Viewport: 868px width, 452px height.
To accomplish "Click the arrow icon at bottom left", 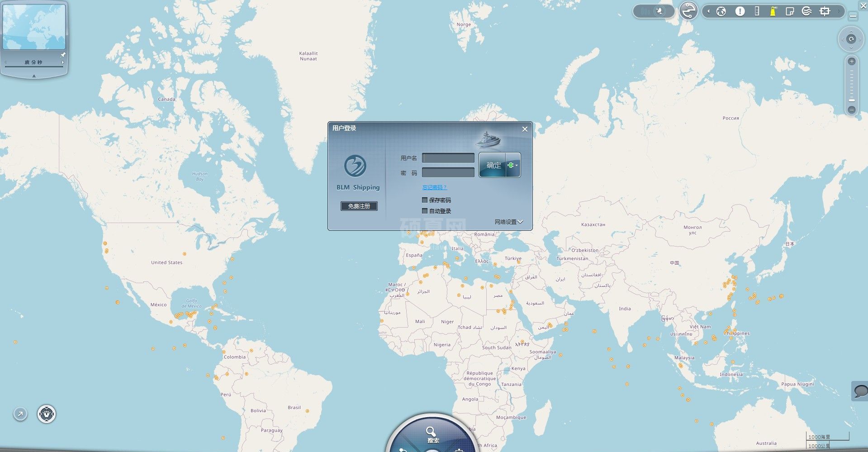I will point(20,414).
